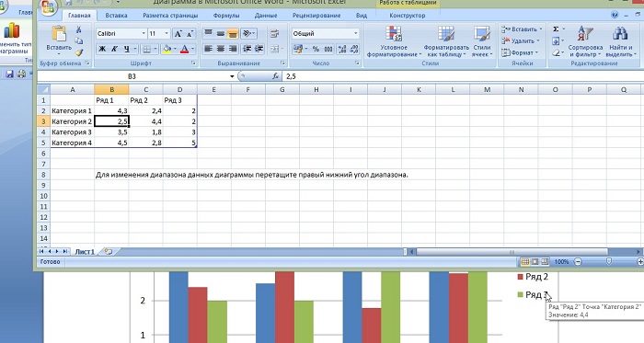This screenshot has height=343, width=644.
Task: Open text orientation options
Action: click(248, 34)
